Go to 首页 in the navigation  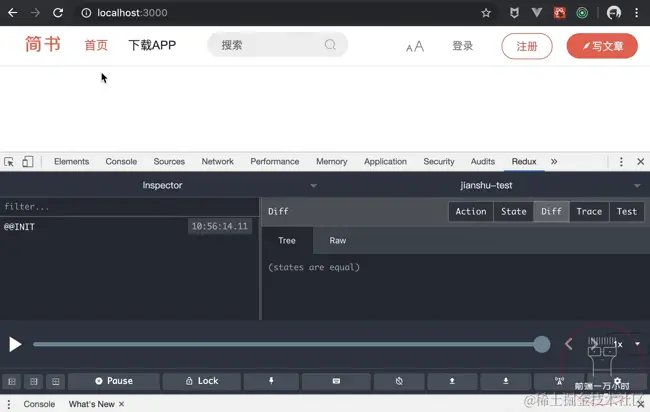coord(96,45)
